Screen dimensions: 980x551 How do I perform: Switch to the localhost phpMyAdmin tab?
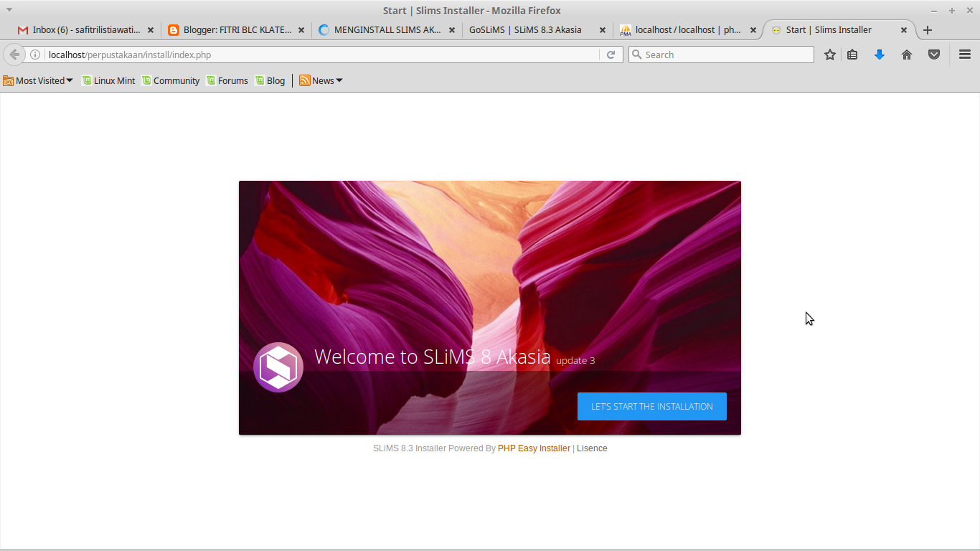(688, 30)
